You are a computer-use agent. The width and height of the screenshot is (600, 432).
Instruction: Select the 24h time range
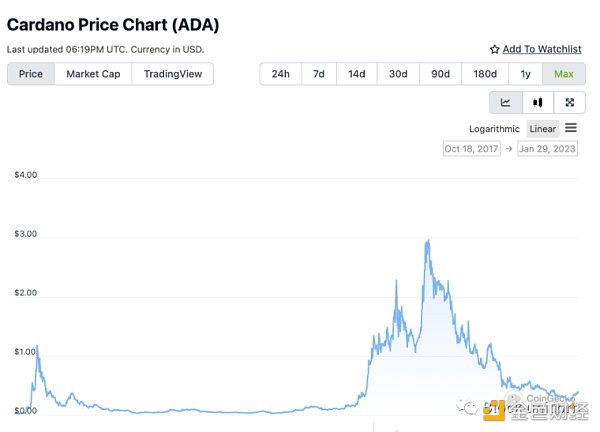point(281,74)
